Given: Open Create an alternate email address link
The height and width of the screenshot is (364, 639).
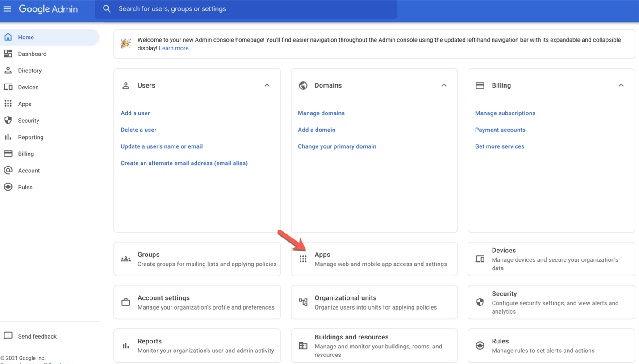Looking at the screenshot, I should pos(184,163).
